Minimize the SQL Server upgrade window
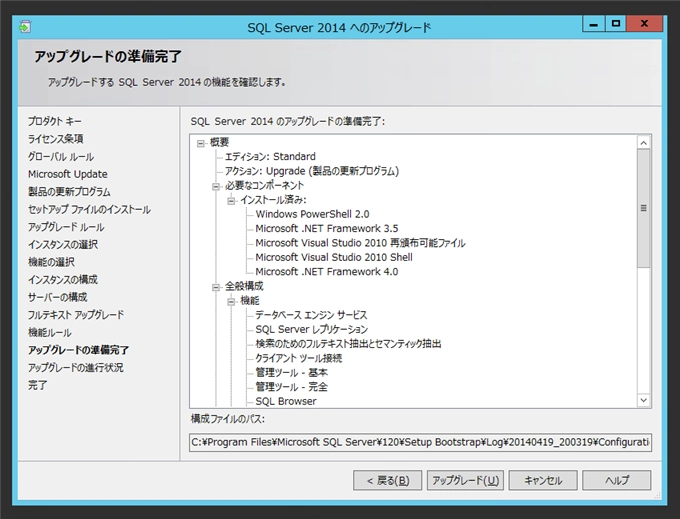The width and height of the screenshot is (680, 519). tap(594, 24)
